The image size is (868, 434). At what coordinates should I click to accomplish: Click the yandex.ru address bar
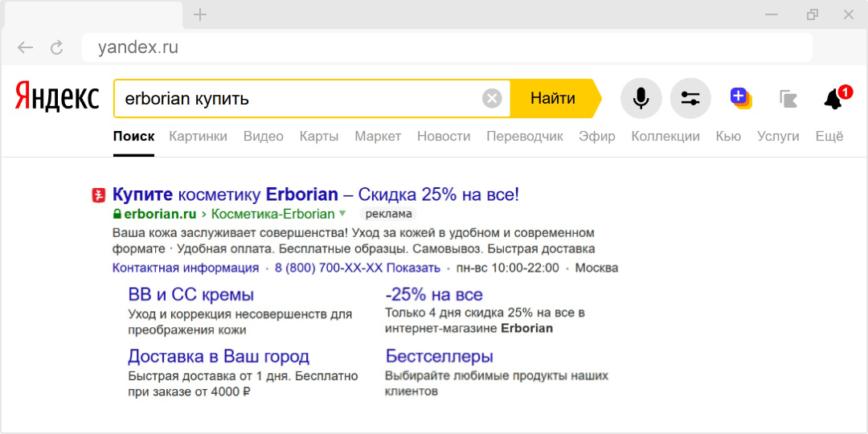[446, 47]
